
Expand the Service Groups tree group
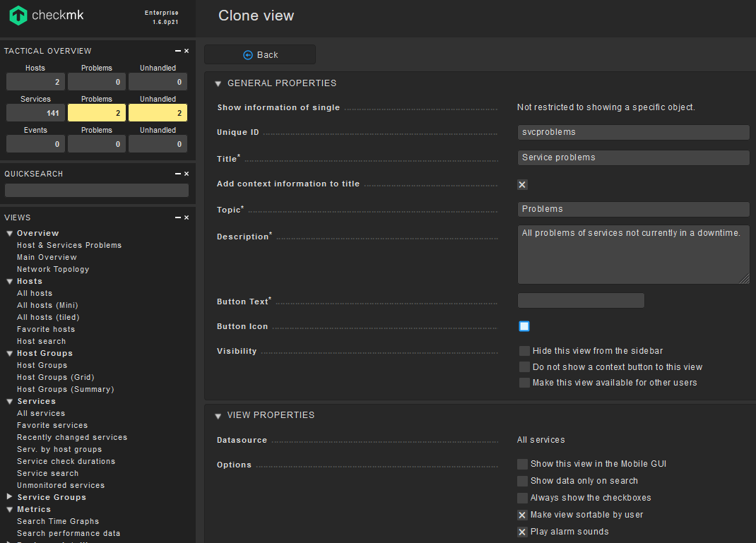click(x=9, y=496)
